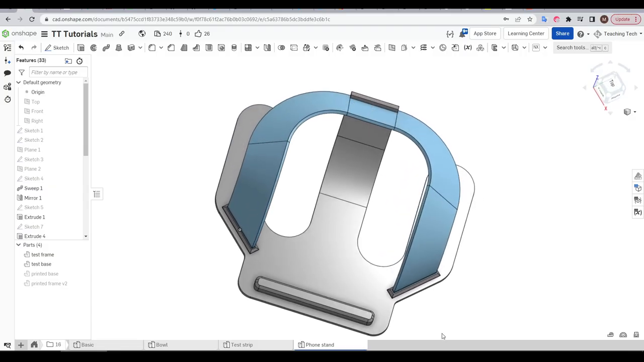Select the Loft tool
Viewport: 644px width, 362px height.
tap(119, 47)
